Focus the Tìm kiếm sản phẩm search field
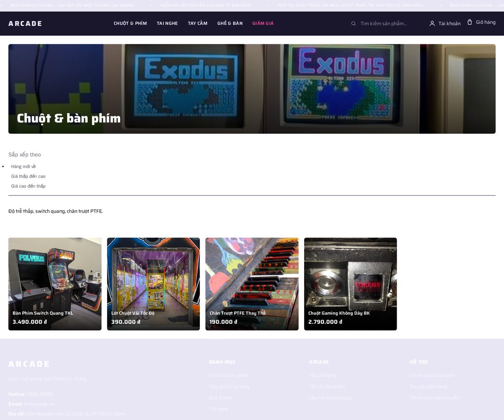Image resolution: width=504 pixels, height=420 pixels. [x=387, y=23]
